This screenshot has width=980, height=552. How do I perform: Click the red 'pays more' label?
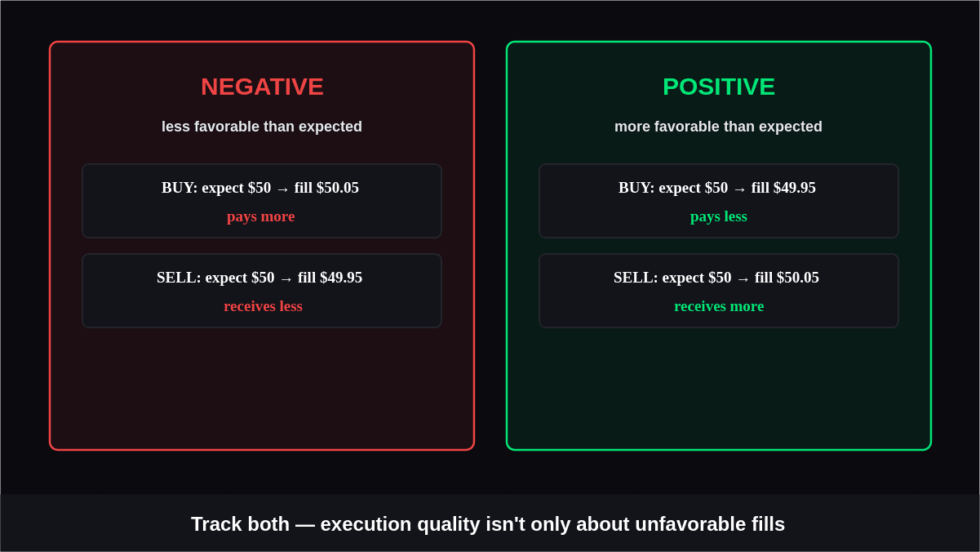pos(261,216)
